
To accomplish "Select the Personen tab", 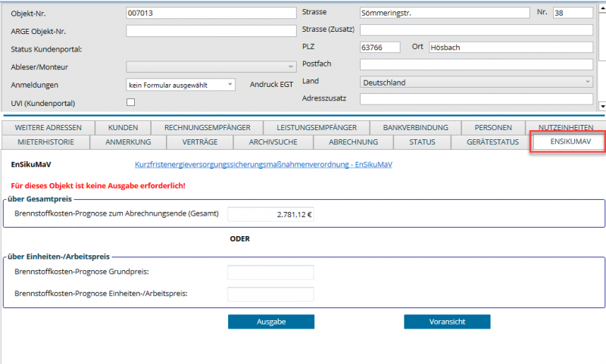I will click(493, 127).
